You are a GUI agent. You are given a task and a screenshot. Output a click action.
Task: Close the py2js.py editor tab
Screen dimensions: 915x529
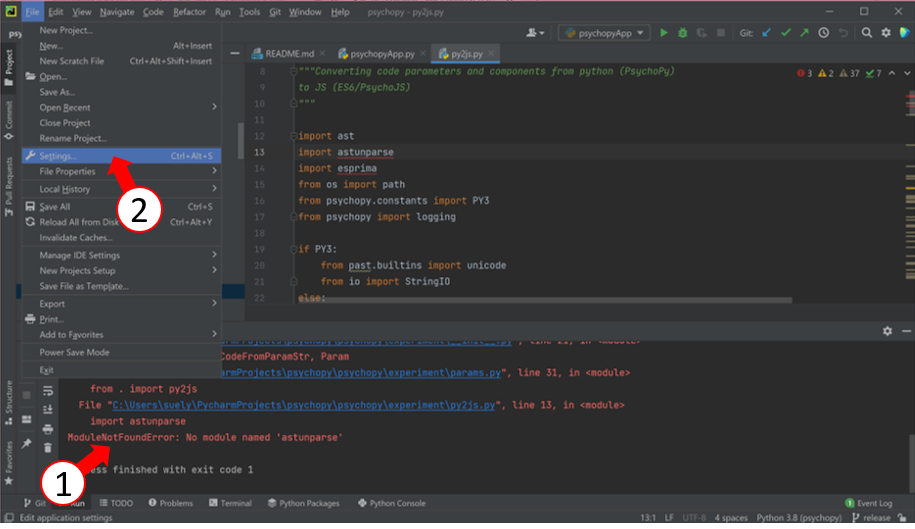[x=491, y=53]
